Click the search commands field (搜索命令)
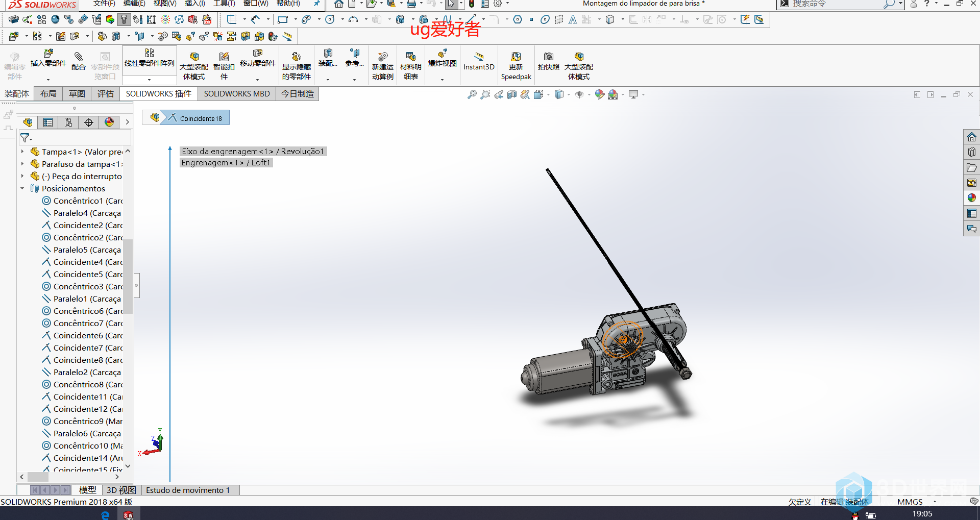The width and height of the screenshot is (980, 520). coord(837,4)
